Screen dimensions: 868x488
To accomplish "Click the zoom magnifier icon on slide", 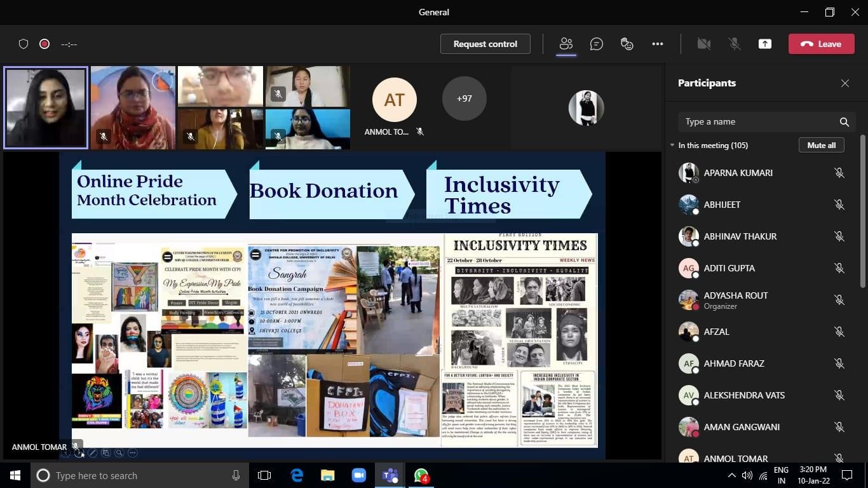I will [119, 453].
